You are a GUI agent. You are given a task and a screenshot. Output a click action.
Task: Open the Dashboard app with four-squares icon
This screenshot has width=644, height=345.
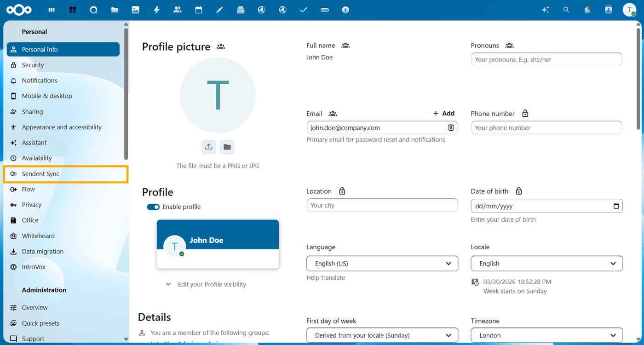73,10
